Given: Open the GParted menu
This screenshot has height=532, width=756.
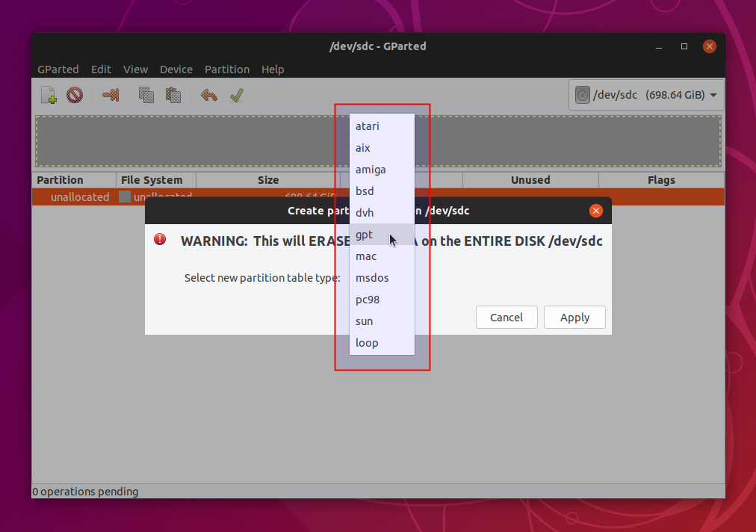Looking at the screenshot, I should click(58, 69).
